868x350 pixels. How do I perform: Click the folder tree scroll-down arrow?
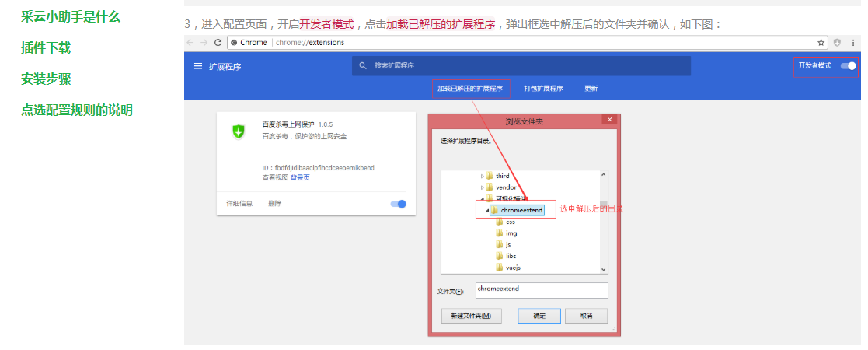[603, 269]
